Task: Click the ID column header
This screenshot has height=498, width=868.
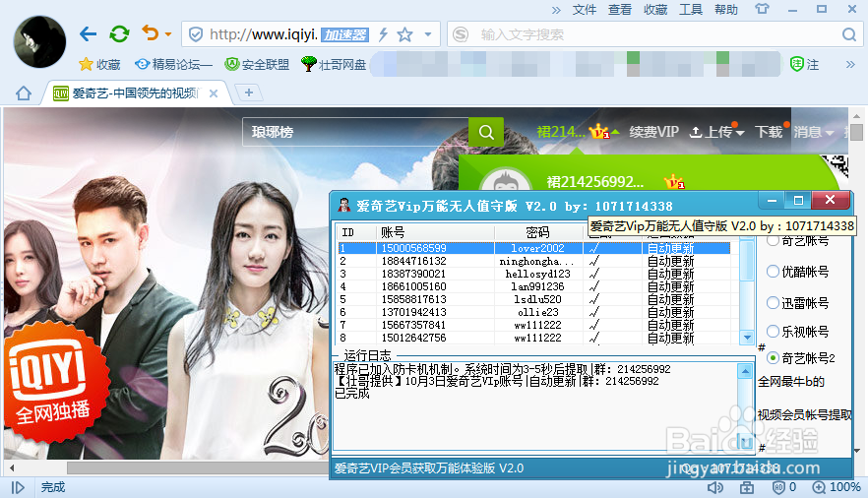Action: click(357, 232)
